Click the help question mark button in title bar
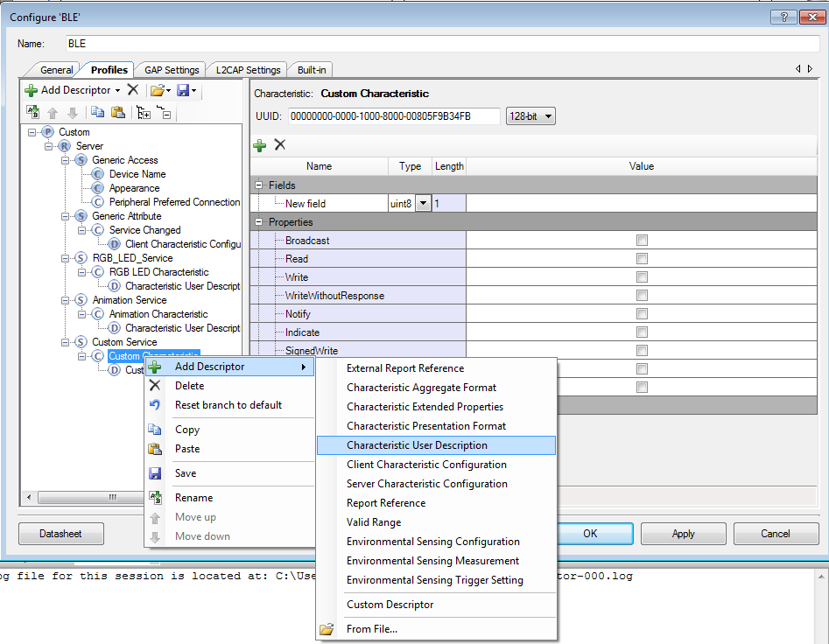 point(784,17)
